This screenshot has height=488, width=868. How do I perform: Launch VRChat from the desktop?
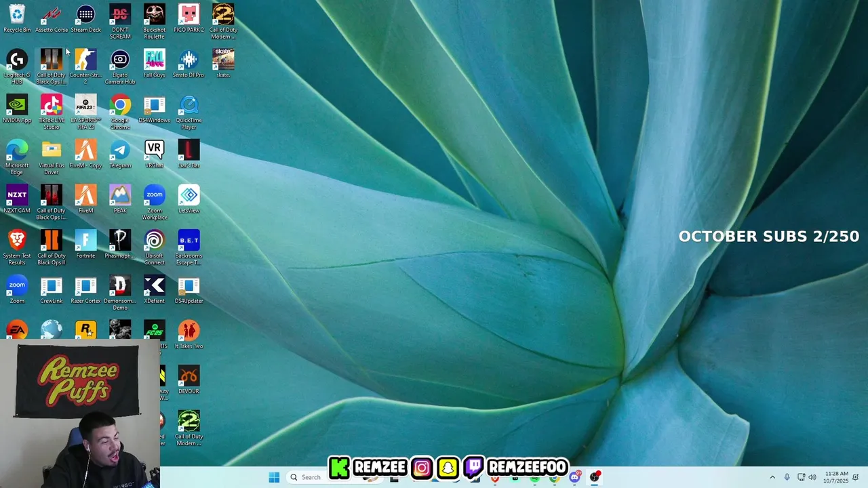pyautogui.click(x=154, y=155)
